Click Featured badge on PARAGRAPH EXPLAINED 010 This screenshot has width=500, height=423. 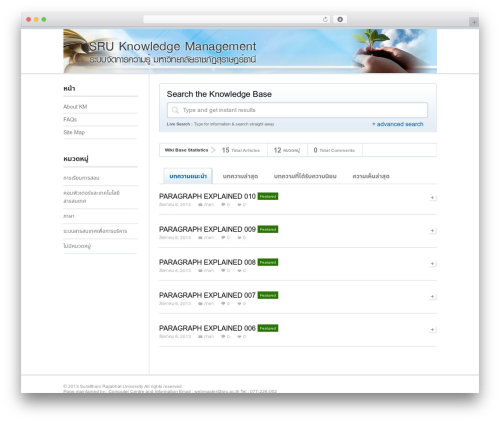(268, 196)
